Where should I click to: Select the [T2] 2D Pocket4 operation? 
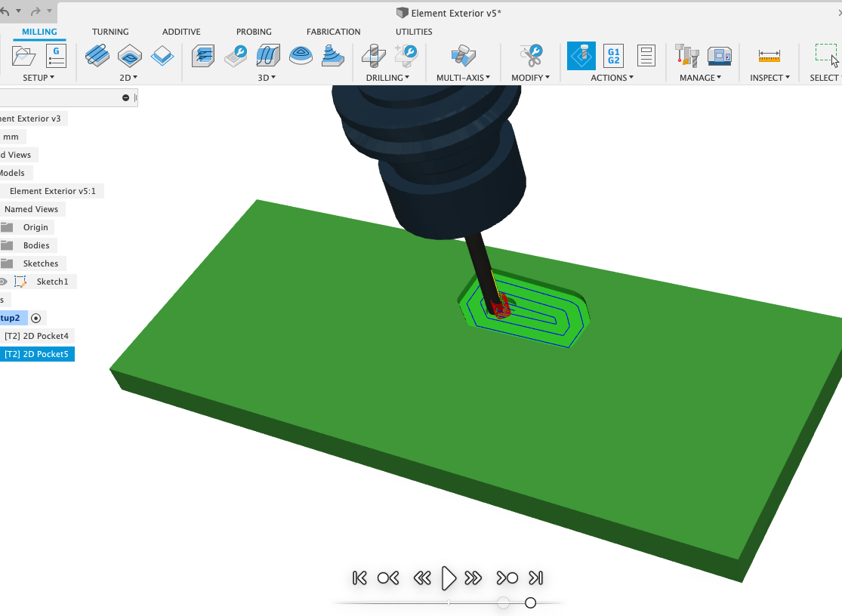coord(36,336)
